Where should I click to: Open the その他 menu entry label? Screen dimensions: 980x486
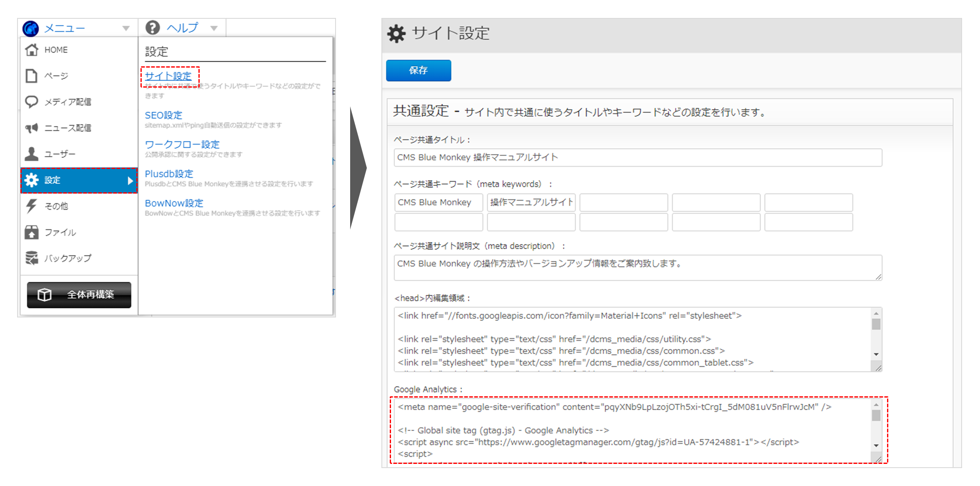pyautogui.click(x=56, y=206)
